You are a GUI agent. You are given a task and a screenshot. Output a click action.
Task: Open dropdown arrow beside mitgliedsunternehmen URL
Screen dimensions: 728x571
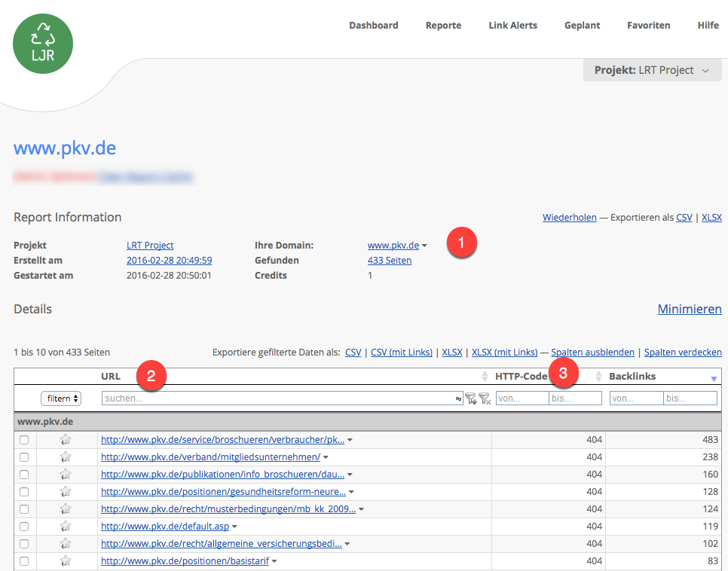326,457
